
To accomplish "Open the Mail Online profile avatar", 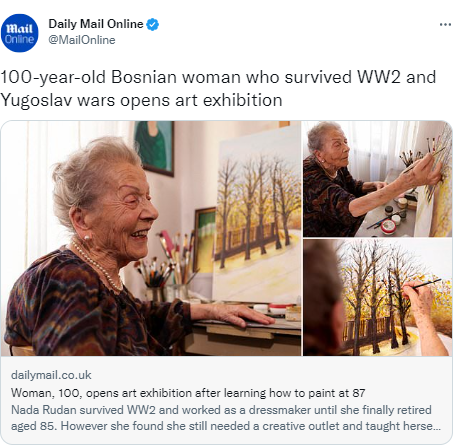I will (x=20, y=33).
